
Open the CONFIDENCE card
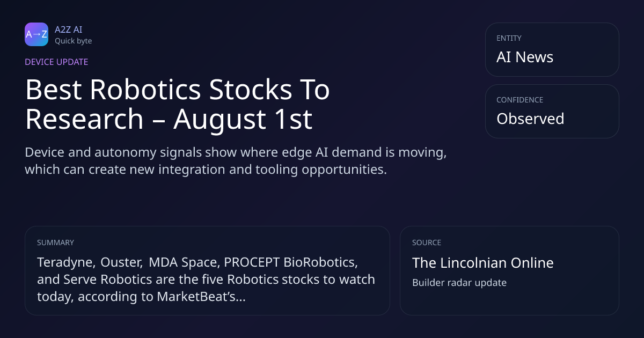(552, 111)
